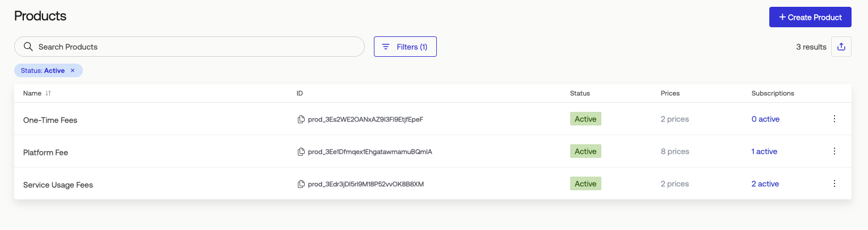Click the Active badge for Platform Fee

pos(585,151)
